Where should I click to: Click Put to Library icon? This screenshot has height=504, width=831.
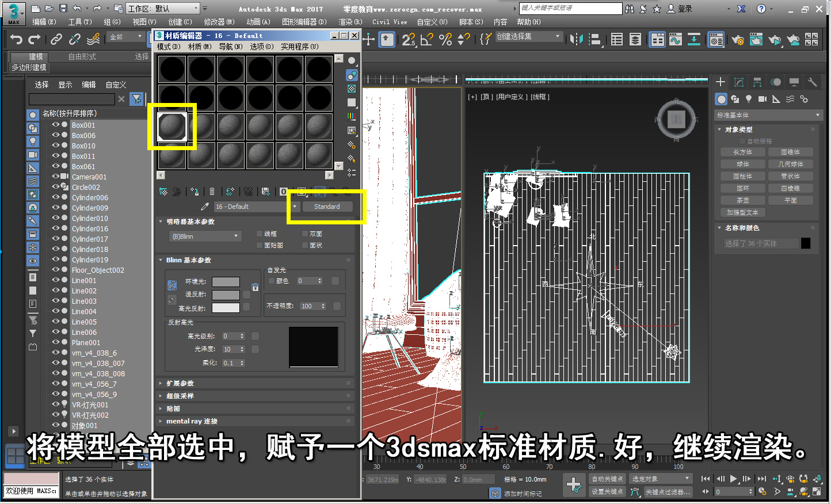(x=265, y=192)
